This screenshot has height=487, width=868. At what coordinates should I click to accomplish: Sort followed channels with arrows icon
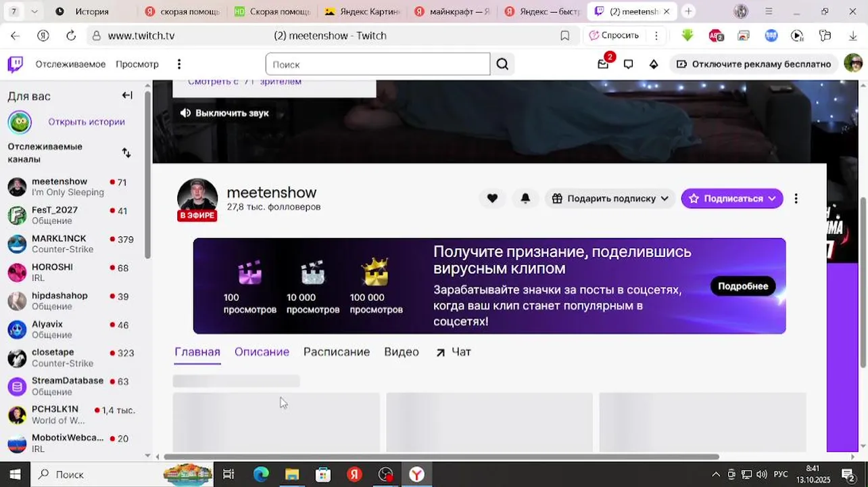pyautogui.click(x=126, y=153)
